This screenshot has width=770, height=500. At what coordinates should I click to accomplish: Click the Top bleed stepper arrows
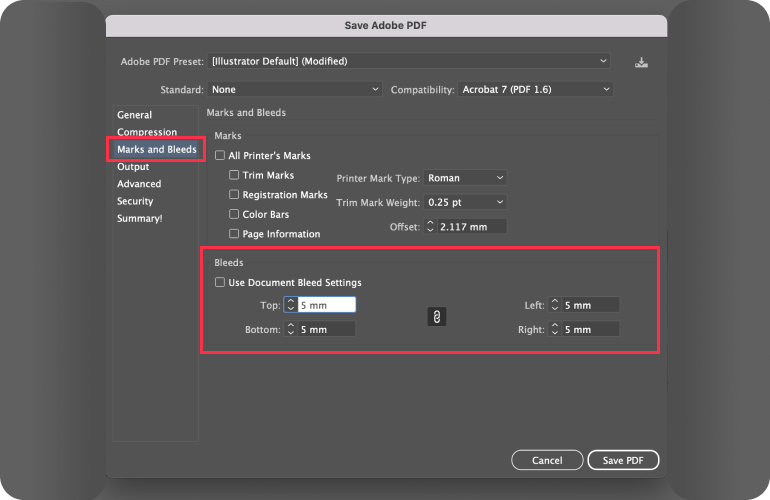pos(290,305)
